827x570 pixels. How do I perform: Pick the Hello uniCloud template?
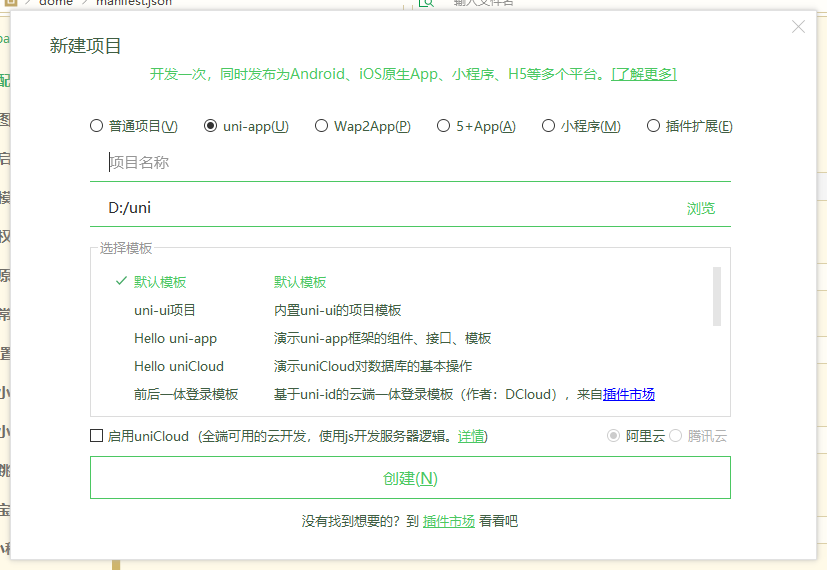(x=179, y=366)
